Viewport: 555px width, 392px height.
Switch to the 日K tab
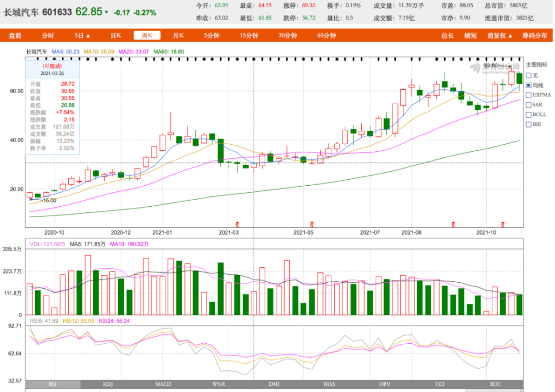tap(116, 35)
